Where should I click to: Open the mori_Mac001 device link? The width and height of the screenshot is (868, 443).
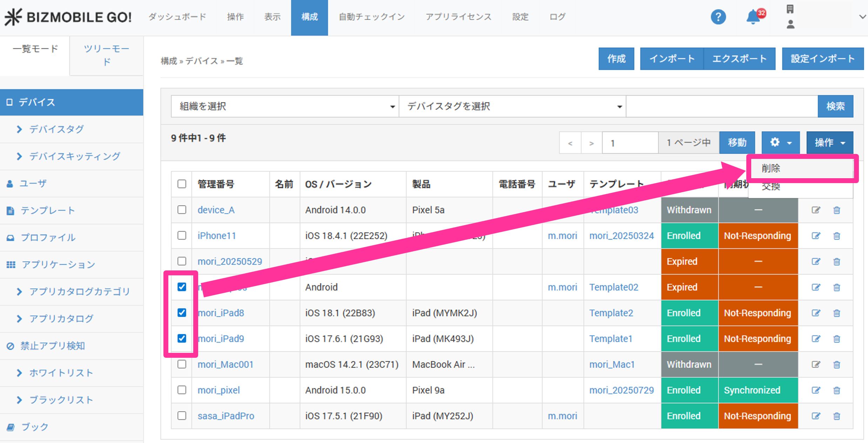[x=225, y=364]
